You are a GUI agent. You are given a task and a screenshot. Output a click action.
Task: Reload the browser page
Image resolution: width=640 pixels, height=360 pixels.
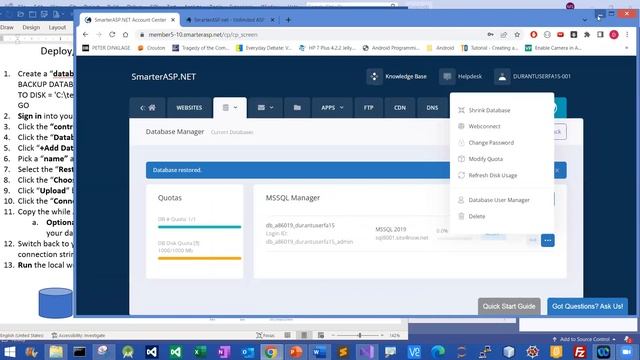tap(112, 35)
